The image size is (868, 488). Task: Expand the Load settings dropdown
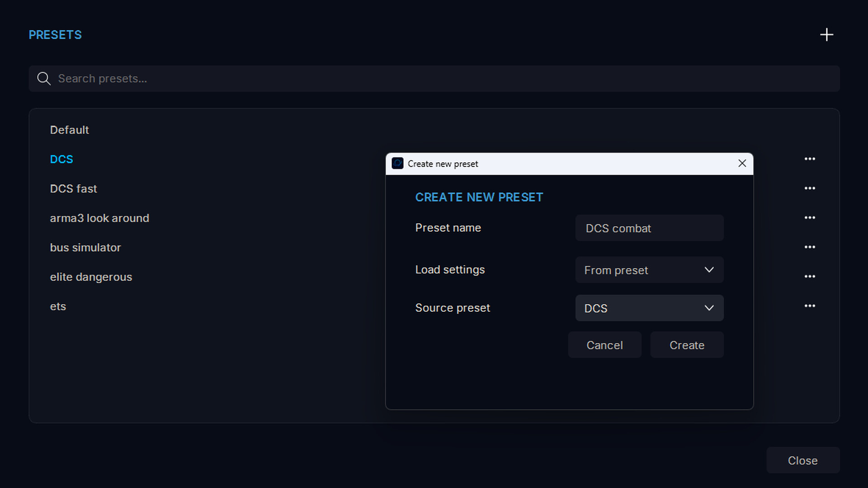click(649, 270)
